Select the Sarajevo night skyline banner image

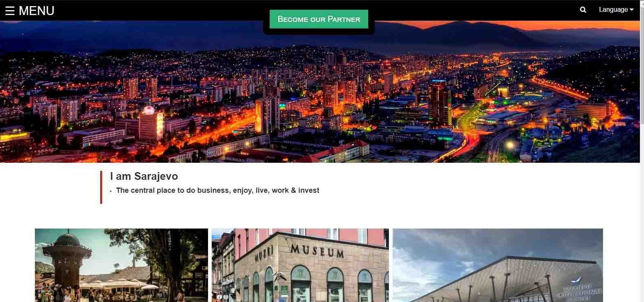click(x=320, y=92)
